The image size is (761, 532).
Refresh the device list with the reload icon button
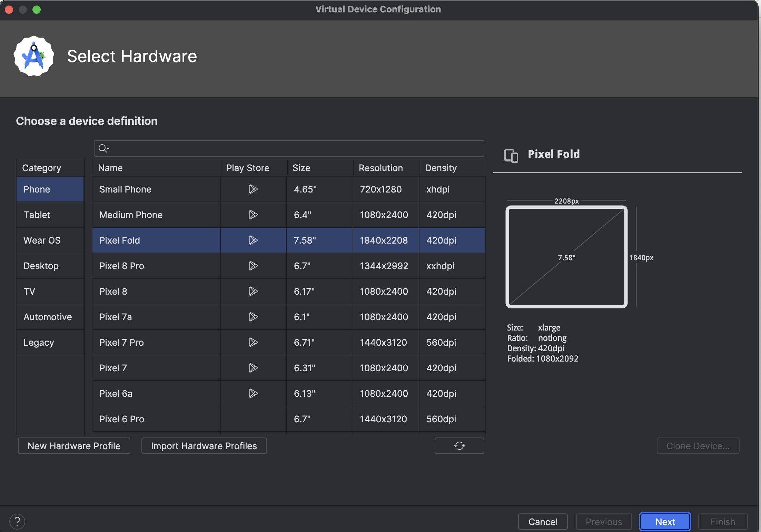click(459, 446)
